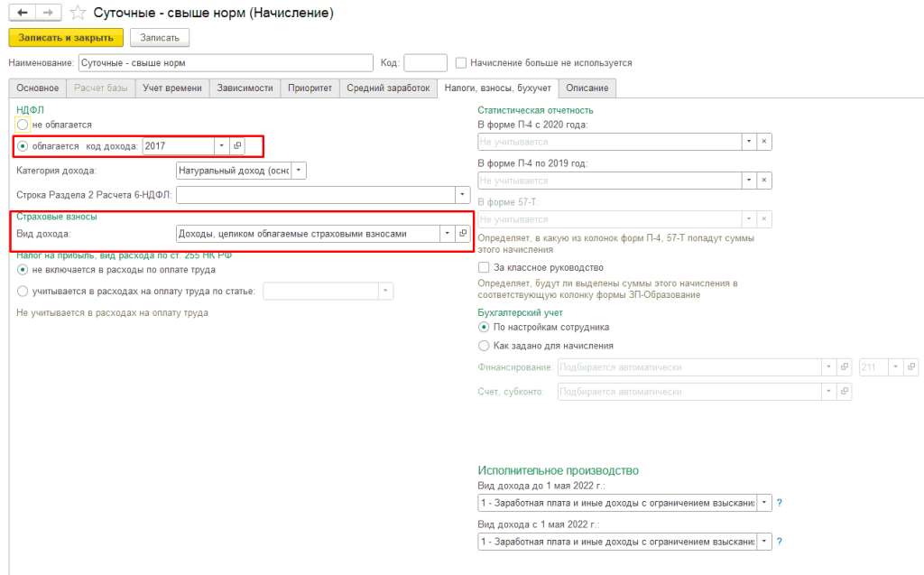
Task: Clear the P-4 from 2020 field
Action: pyautogui.click(x=763, y=142)
